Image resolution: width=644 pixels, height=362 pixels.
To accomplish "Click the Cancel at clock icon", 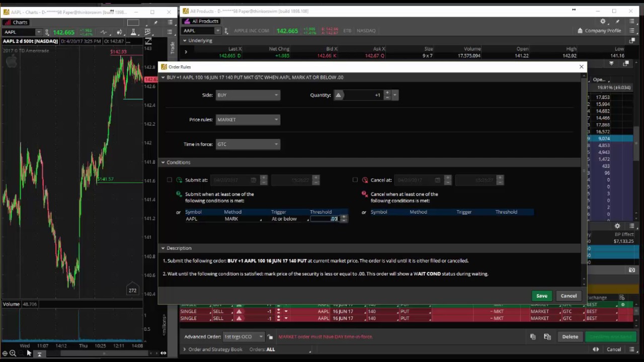I will point(365,180).
